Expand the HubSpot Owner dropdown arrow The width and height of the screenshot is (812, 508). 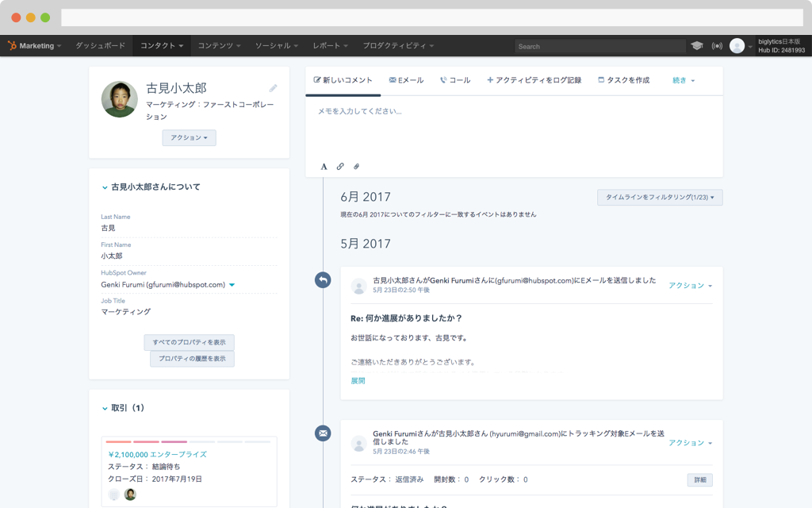(232, 285)
